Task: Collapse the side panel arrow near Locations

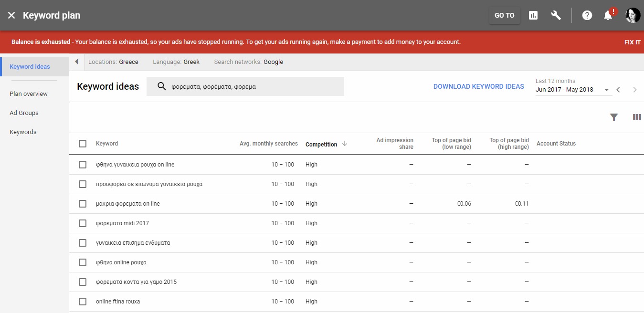Action: pyautogui.click(x=77, y=62)
